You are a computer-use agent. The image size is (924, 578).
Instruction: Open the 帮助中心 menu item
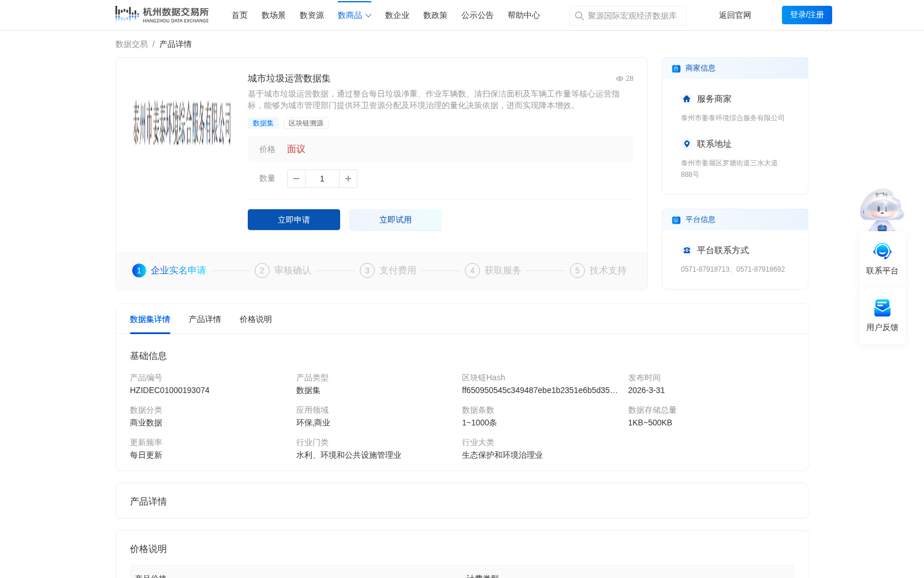pos(524,15)
